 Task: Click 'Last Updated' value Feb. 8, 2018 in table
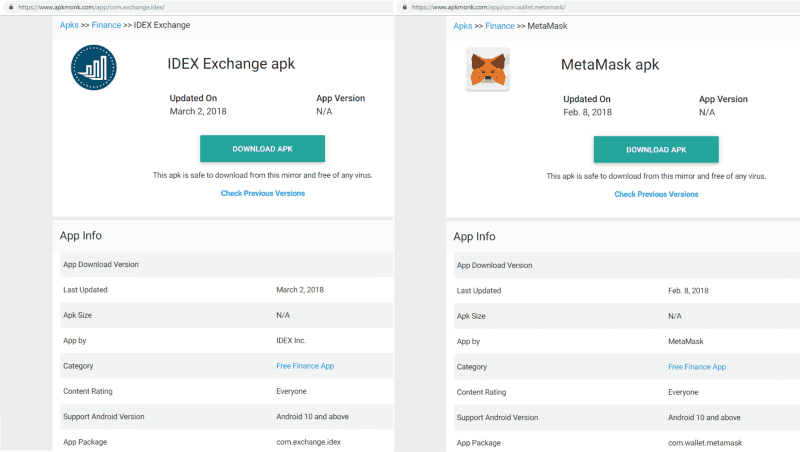point(688,291)
